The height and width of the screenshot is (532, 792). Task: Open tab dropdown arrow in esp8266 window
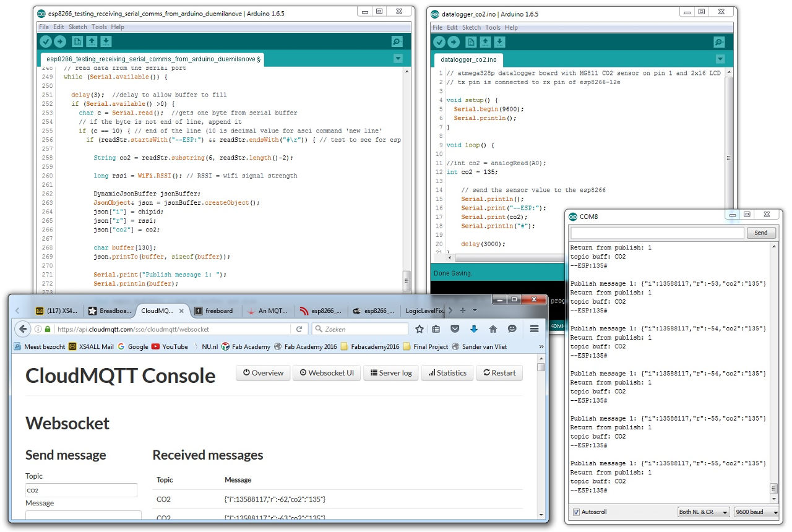398,59
